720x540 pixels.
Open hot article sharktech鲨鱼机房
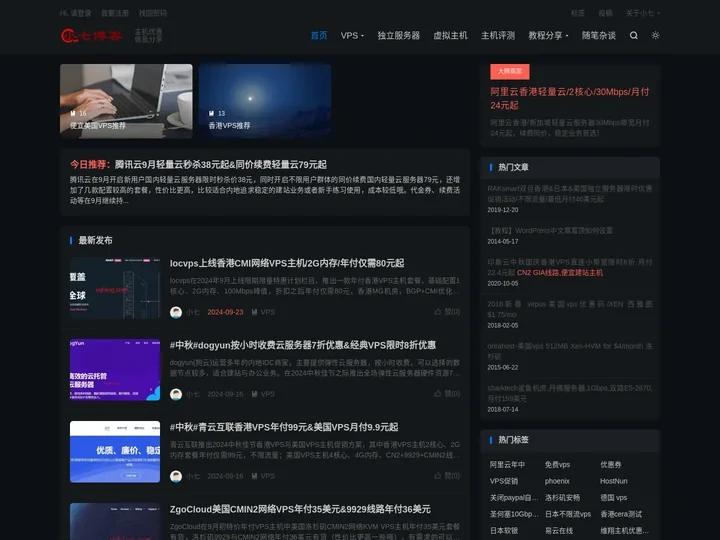pos(570,393)
